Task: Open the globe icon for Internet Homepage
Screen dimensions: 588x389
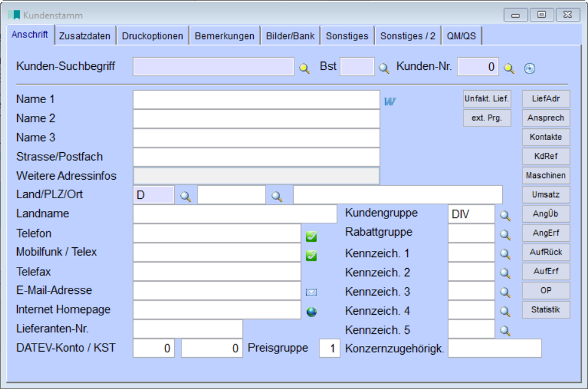Action: click(x=311, y=312)
